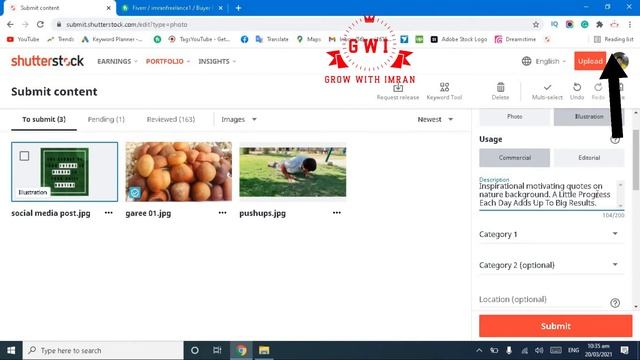Open the English language dropdown
Screen dimensions: 640x360
coord(544,61)
